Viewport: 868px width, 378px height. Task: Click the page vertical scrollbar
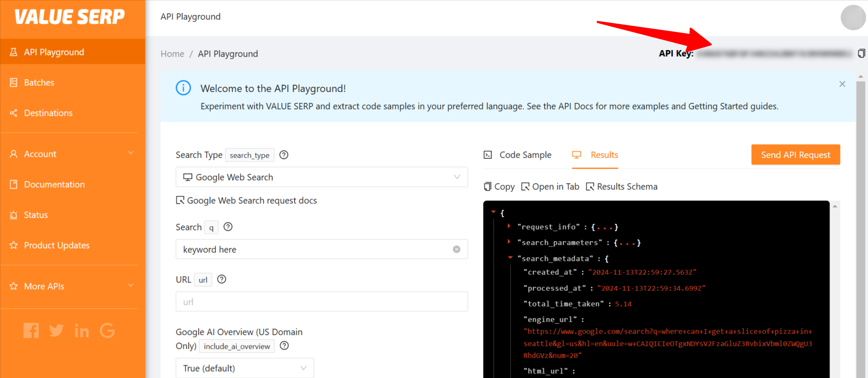tap(860, 228)
